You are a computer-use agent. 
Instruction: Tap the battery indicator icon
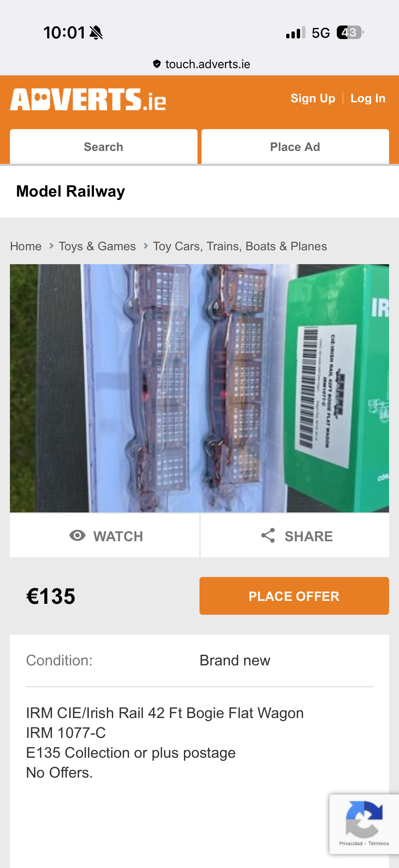(x=350, y=33)
